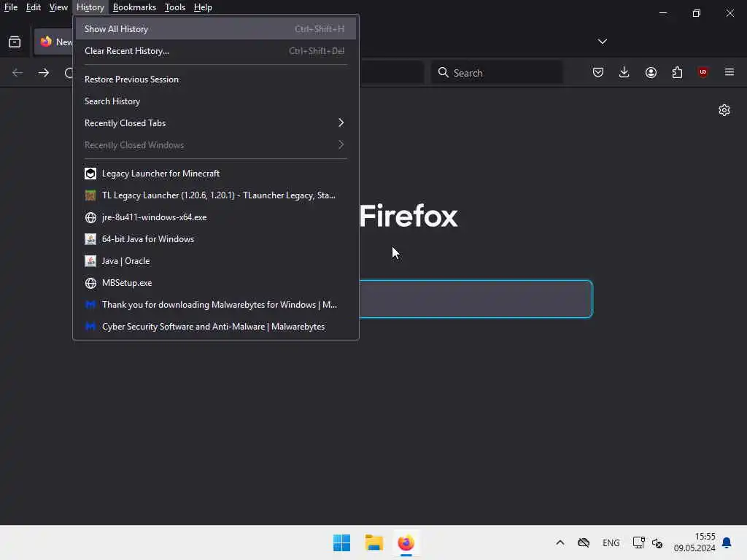Choose Show All History
The width and height of the screenshot is (747, 560).
click(x=215, y=29)
